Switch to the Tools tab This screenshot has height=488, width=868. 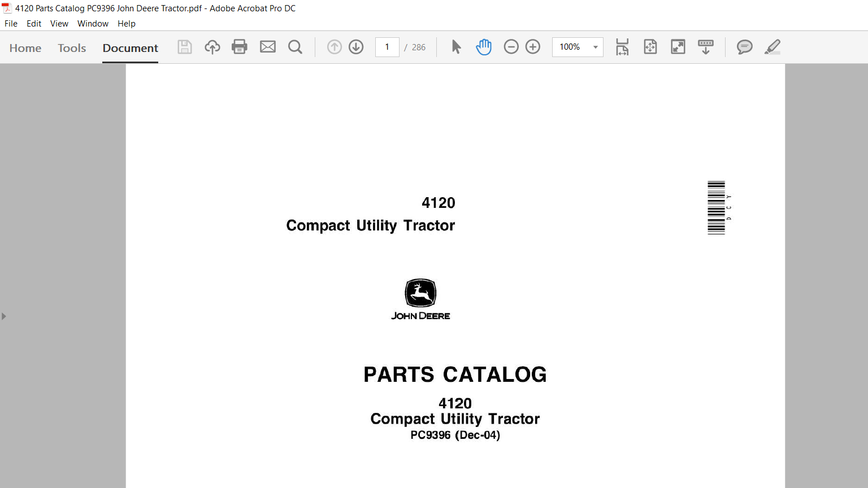pos(72,48)
